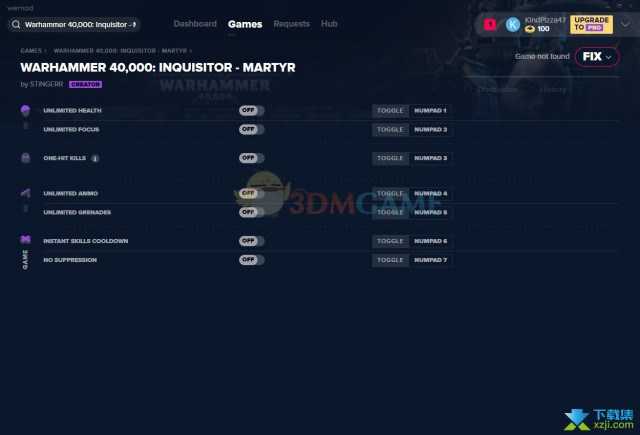
Task: Change Numpad 2 hotkey binding
Action: tap(431, 130)
